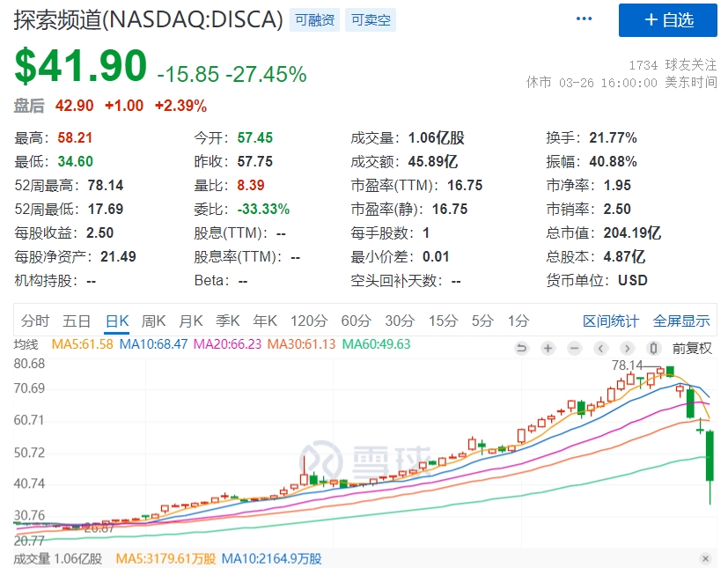The width and height of the screenshot is (728, 568).
Task: Click the 货币单位 value USD
Action: tap(633, 280)
